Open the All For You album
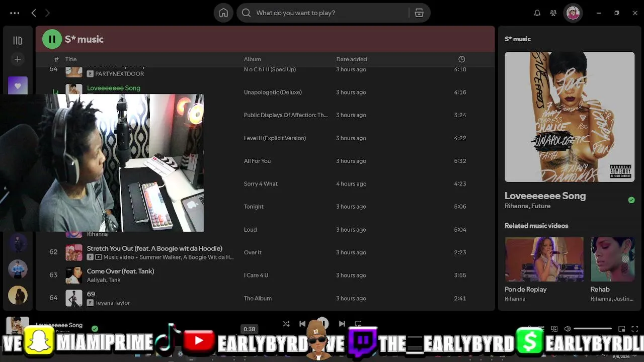 [257, 161]
